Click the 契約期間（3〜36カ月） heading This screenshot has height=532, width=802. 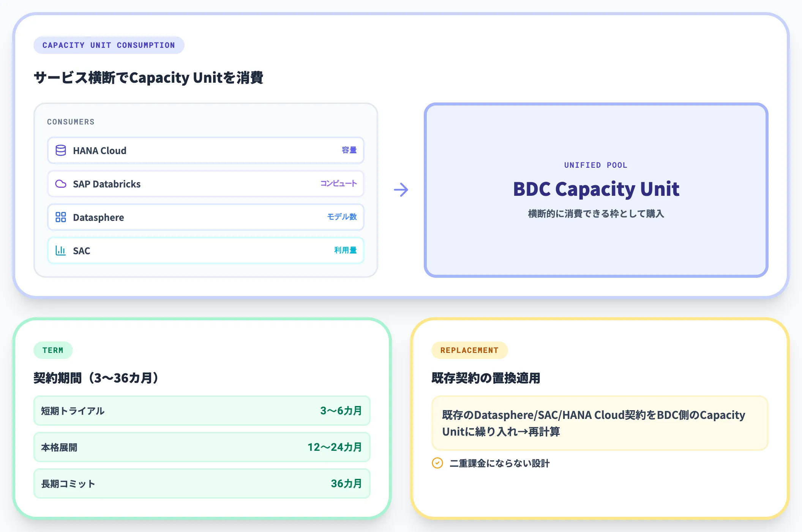click(97, 378)
